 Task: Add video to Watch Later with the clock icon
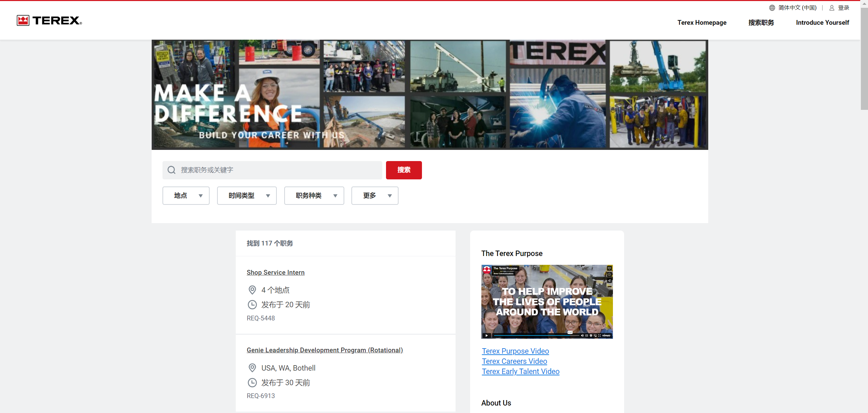(x=609, y=274)
